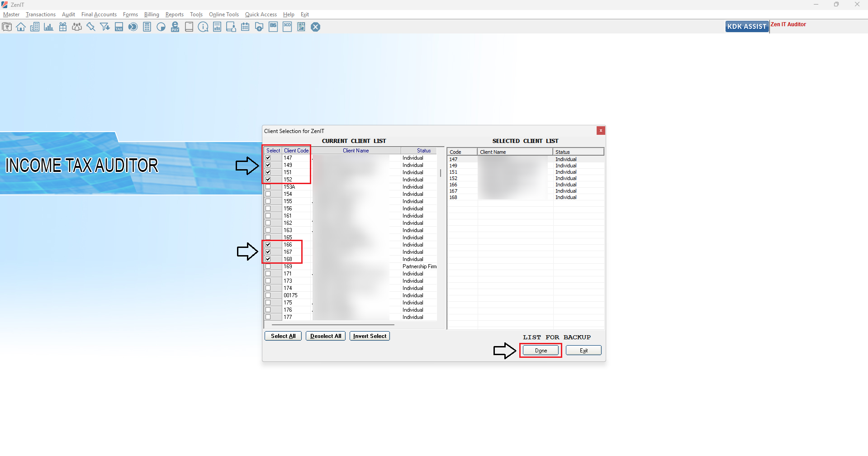
Task: Open the TAX toolbar icon
Action: 119,27
